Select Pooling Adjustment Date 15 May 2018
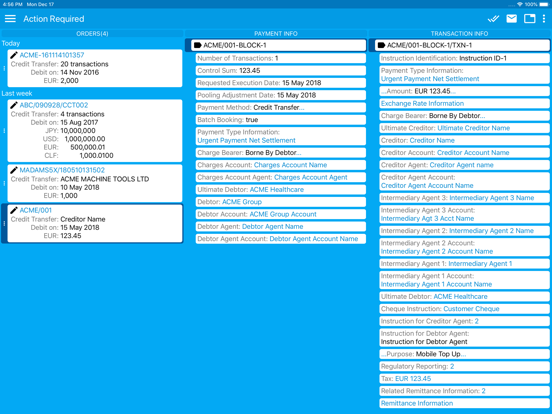 [281, 95]
